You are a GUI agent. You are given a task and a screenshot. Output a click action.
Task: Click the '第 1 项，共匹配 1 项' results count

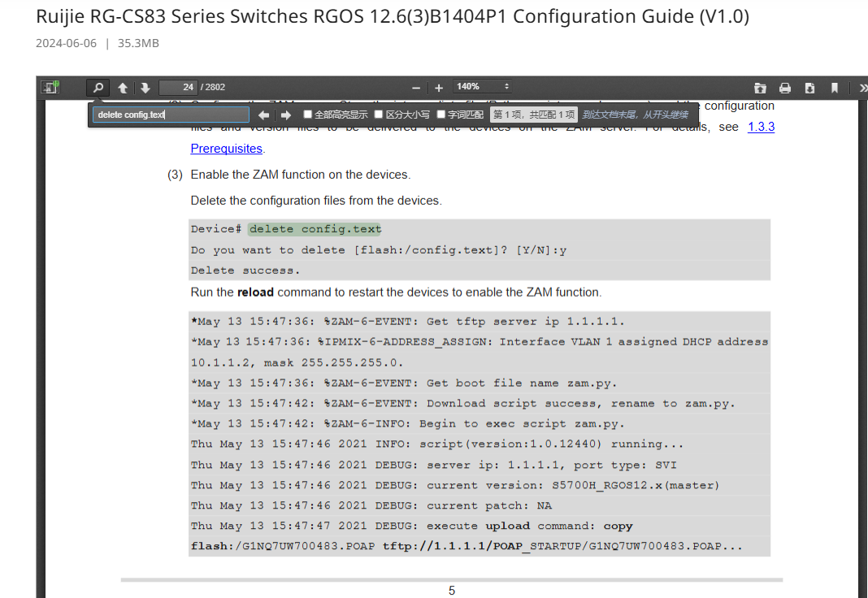point(534,115)
